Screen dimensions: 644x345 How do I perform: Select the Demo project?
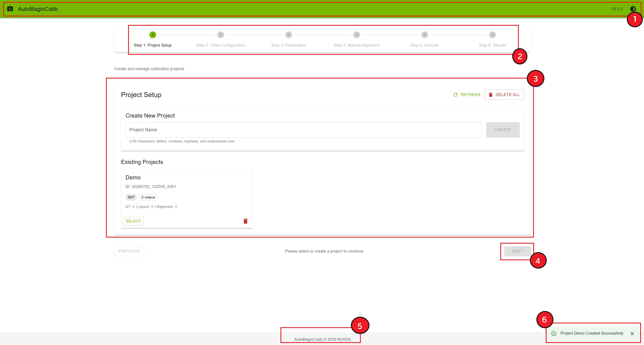[x=133, y=221]
